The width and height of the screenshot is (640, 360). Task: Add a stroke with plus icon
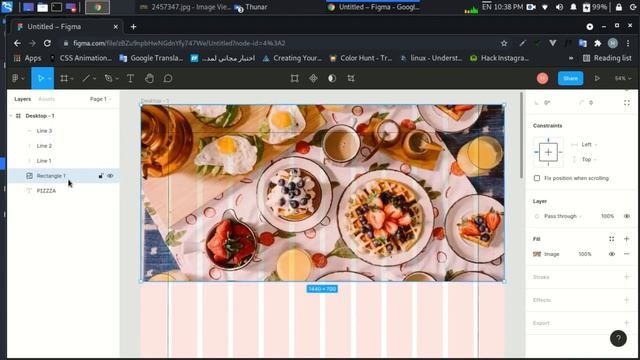(627, 277)
